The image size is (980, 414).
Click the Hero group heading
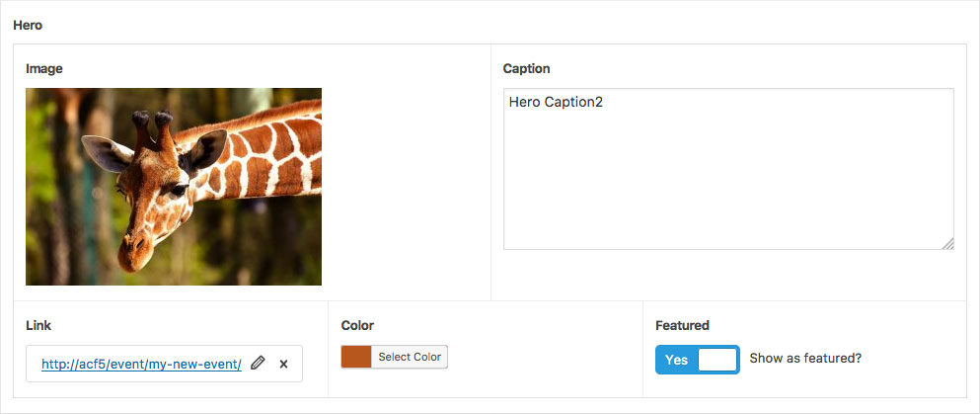click(x=28, y=24)
